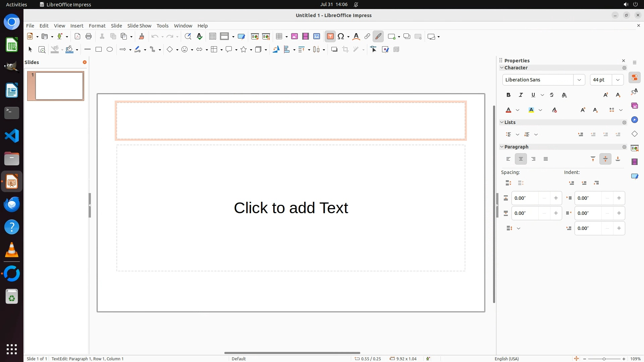Select slide 1 thumbnail

coord(59,86)
